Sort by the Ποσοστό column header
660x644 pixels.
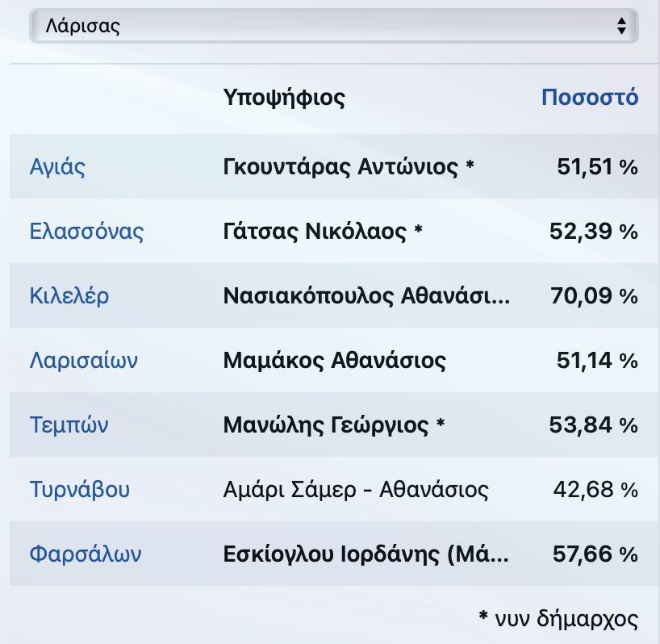point(590,97)
